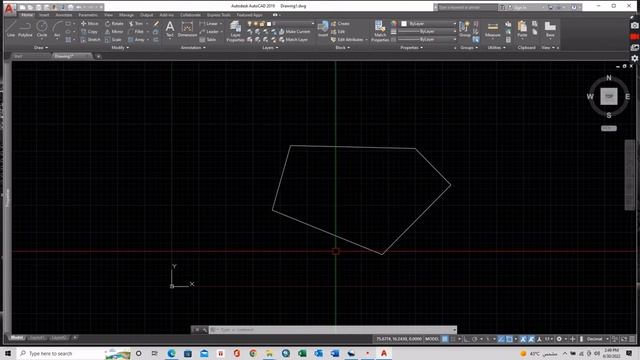Click the Create block button

click(x=340, y=24)
